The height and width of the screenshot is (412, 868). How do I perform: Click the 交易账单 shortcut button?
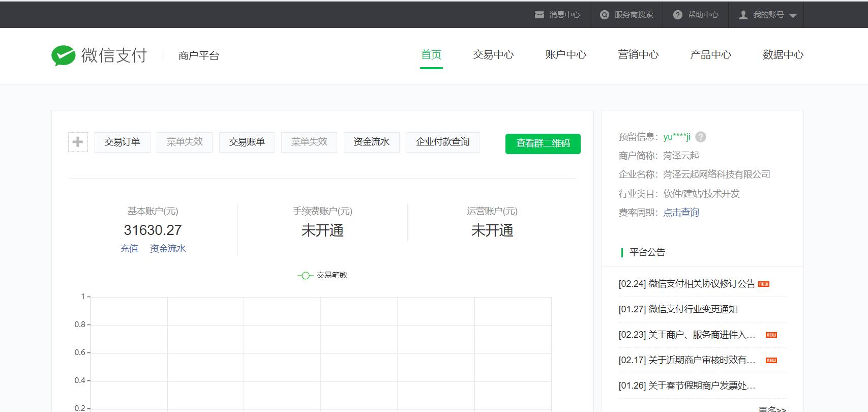click(247, 142)
